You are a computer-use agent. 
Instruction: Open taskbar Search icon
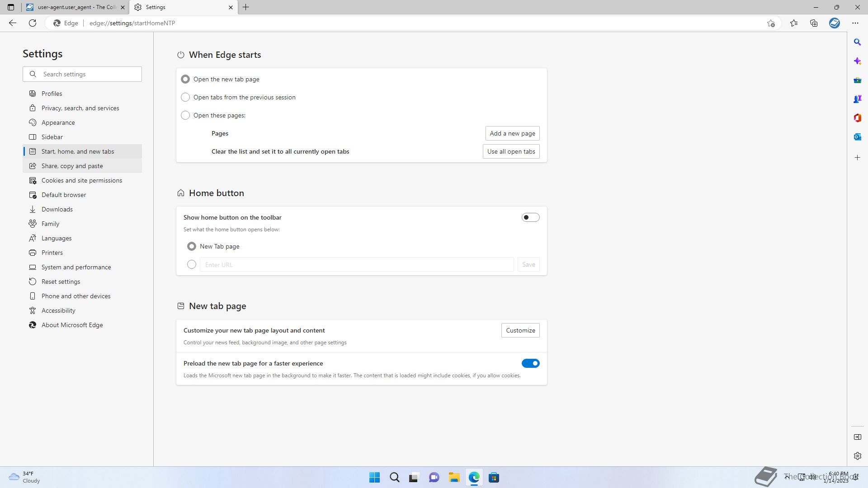[394, 478]
